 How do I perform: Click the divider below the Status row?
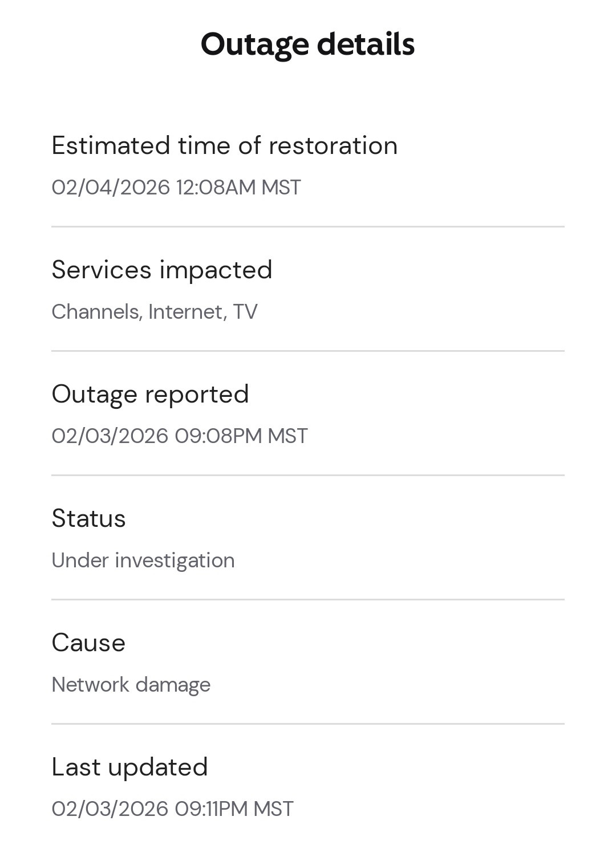pos(307,599)
